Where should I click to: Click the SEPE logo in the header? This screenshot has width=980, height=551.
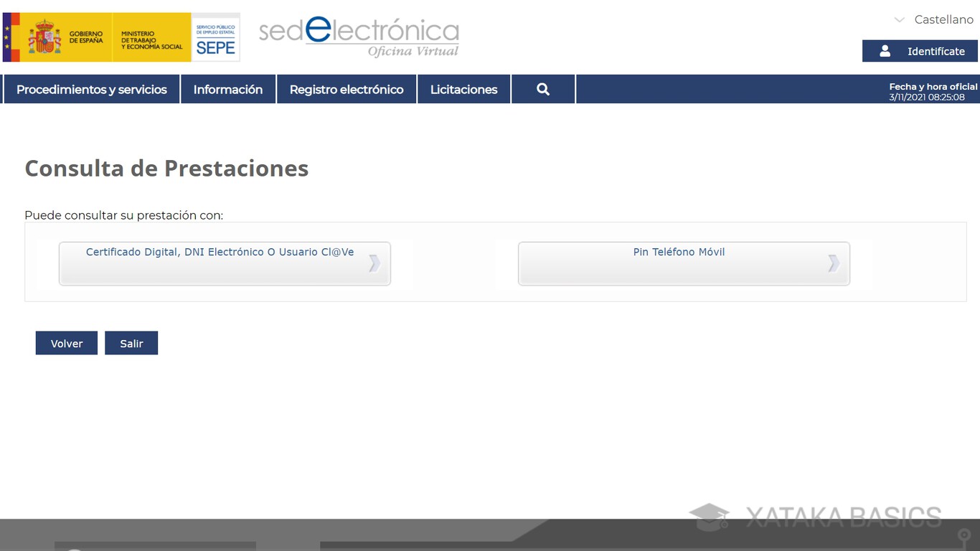(x=216, y=37)
